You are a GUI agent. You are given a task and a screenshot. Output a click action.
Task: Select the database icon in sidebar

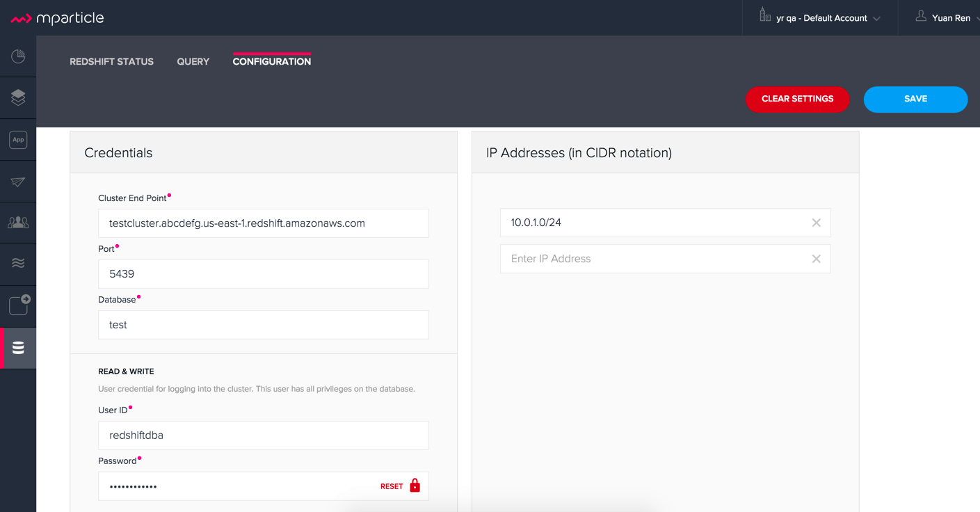[18, 348]
